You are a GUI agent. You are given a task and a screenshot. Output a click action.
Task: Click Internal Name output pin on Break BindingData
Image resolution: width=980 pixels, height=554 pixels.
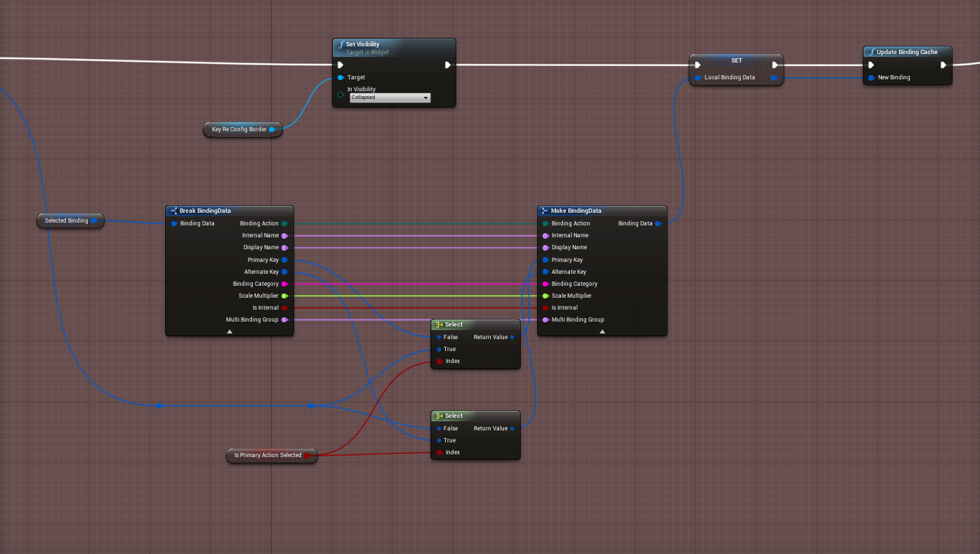pyautogui.click(x=284, y=235)
